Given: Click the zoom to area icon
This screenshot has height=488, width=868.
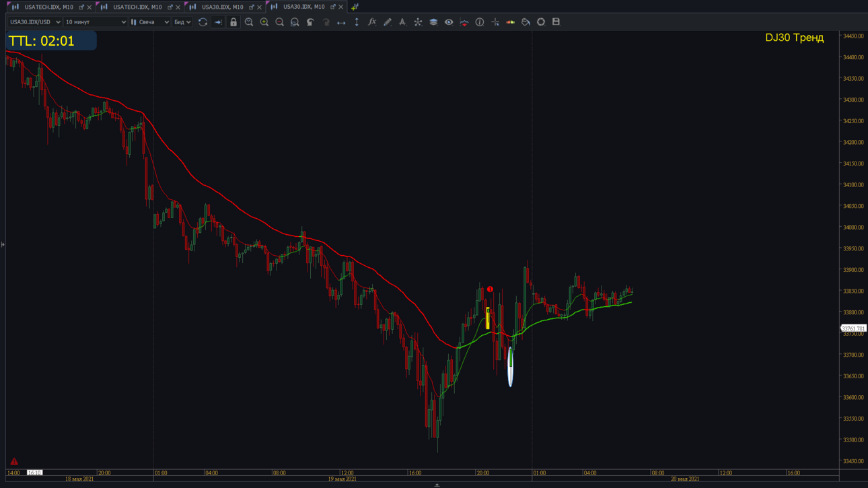Looking at the screenshot, I should (295, 22).
